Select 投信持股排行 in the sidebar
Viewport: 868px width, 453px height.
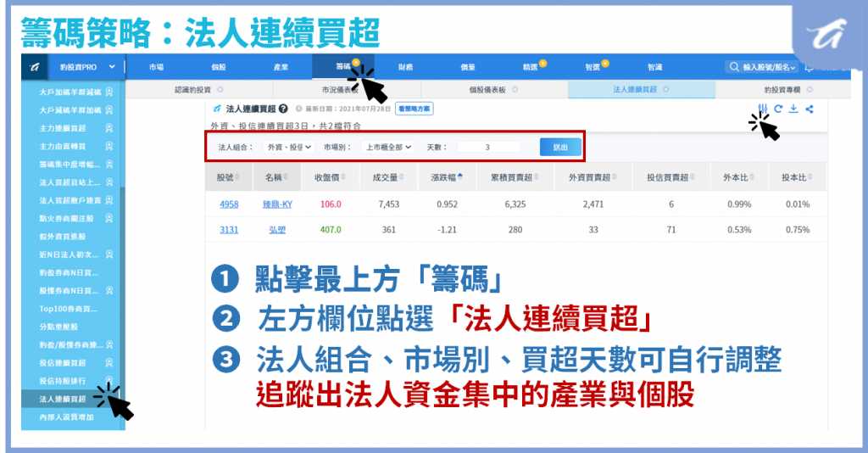(x=63, y=381)
